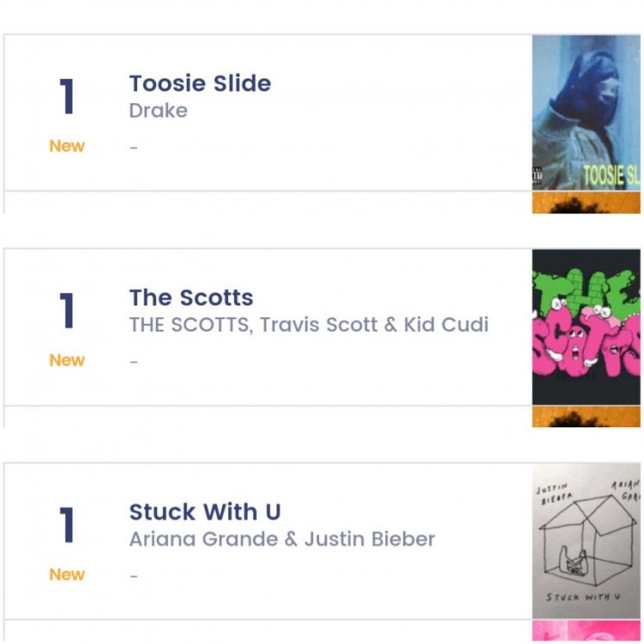Click rank number 1 beside The Scotts
The width and height of the screenshot is (644, 644).
[67, 310]
